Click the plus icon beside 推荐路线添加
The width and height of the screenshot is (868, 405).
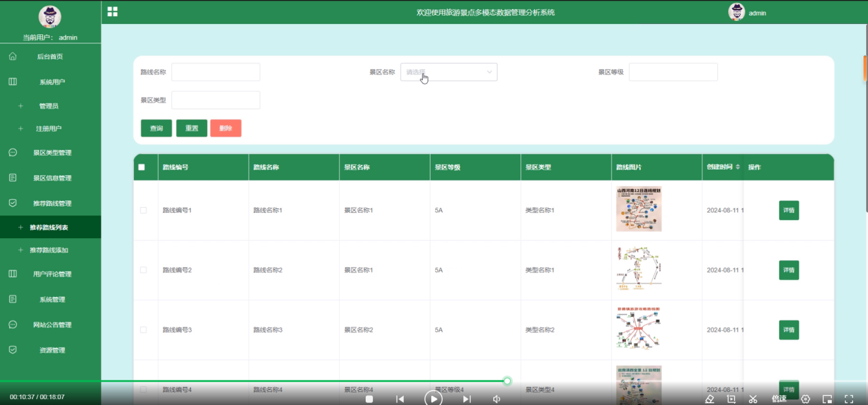click(x=21, y=250)
